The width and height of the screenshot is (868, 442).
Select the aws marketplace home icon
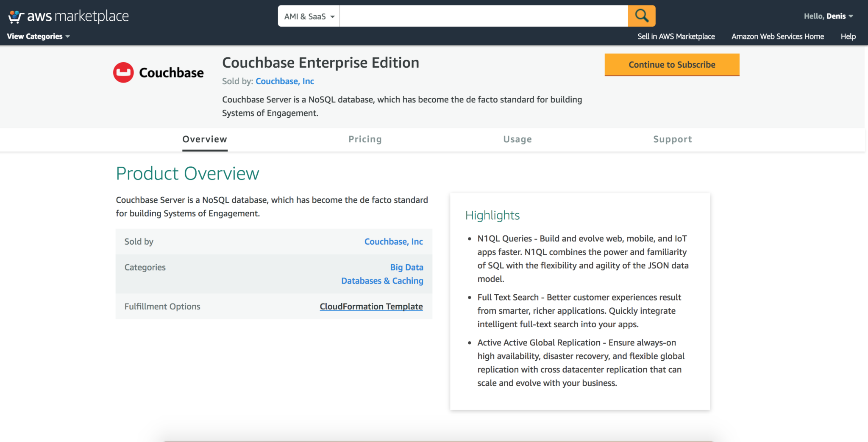pos(15,16)
